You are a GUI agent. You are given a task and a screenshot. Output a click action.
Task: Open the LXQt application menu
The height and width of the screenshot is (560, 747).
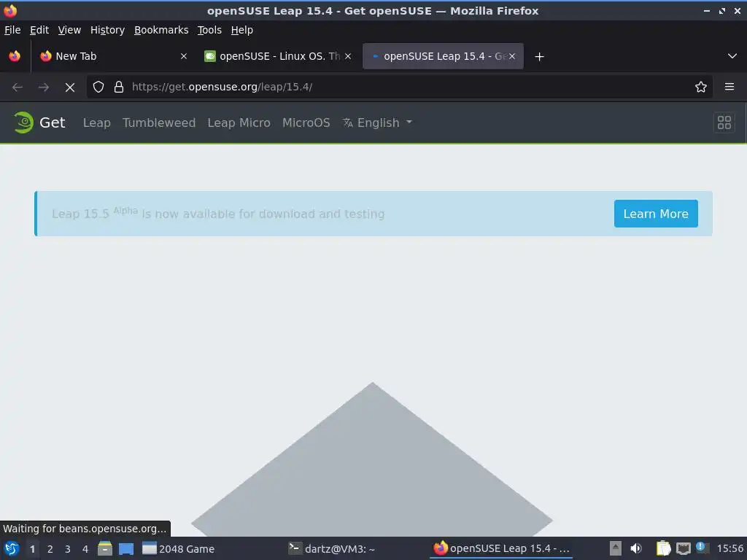(12, 549)
